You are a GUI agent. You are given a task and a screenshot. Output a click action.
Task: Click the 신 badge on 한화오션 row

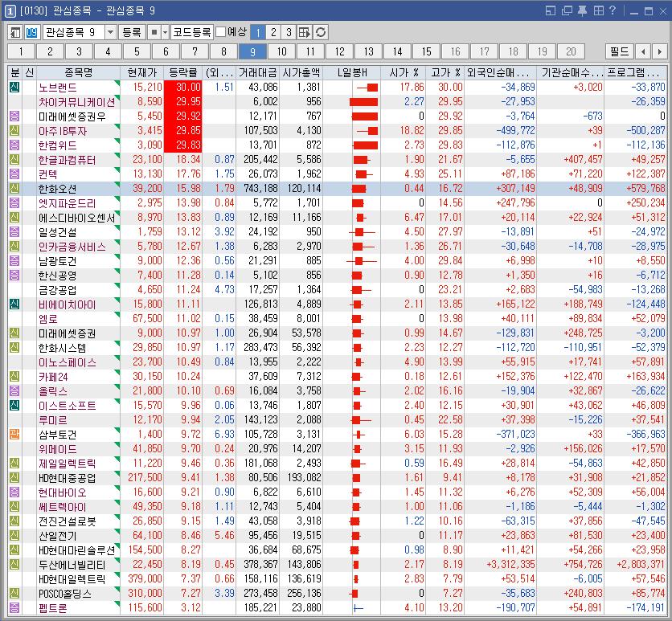(x=14, y=189)
